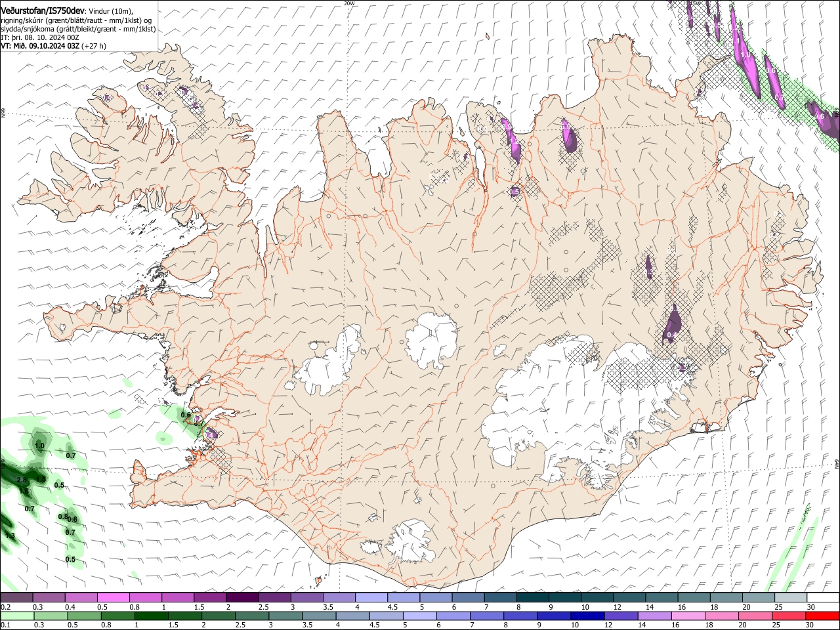The width and height of the screenshot is (840, 630).
Task: Click the 2.8 rainfall value in the green cell
Action: coord(22,480)
